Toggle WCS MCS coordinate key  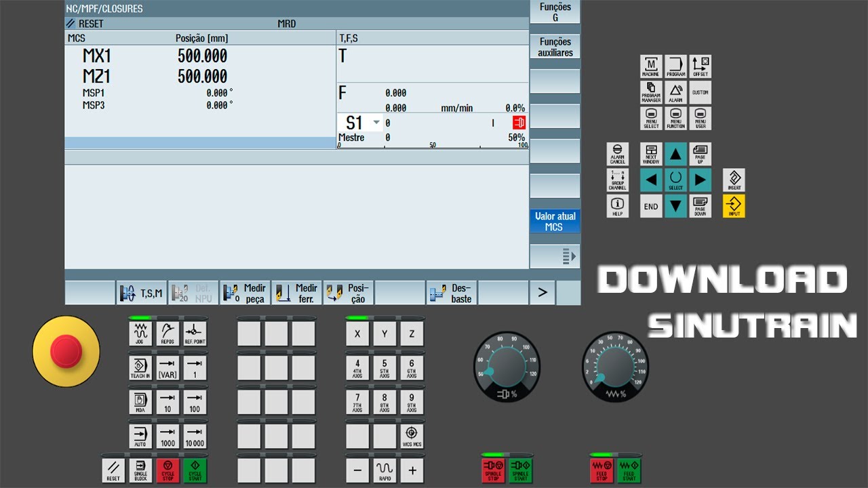[x=412, y=436]
